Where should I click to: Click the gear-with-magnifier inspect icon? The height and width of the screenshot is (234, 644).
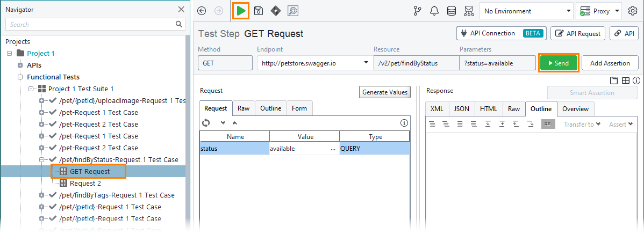[293, 11]
